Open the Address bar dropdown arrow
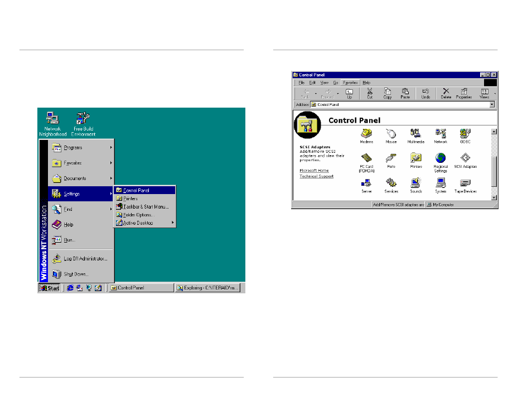532x411 pixels. [x=492, y=104]
